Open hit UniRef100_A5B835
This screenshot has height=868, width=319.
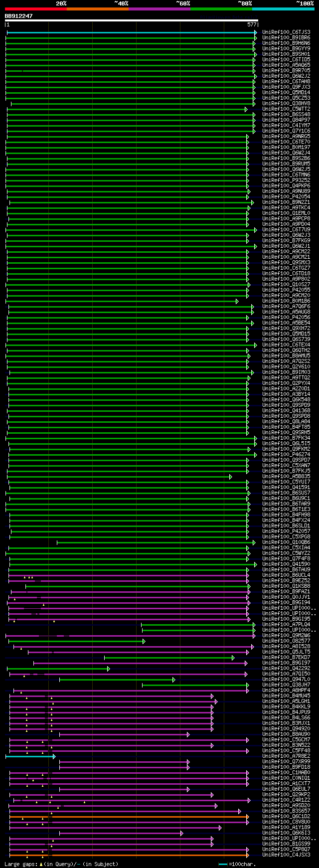[286, 477]
